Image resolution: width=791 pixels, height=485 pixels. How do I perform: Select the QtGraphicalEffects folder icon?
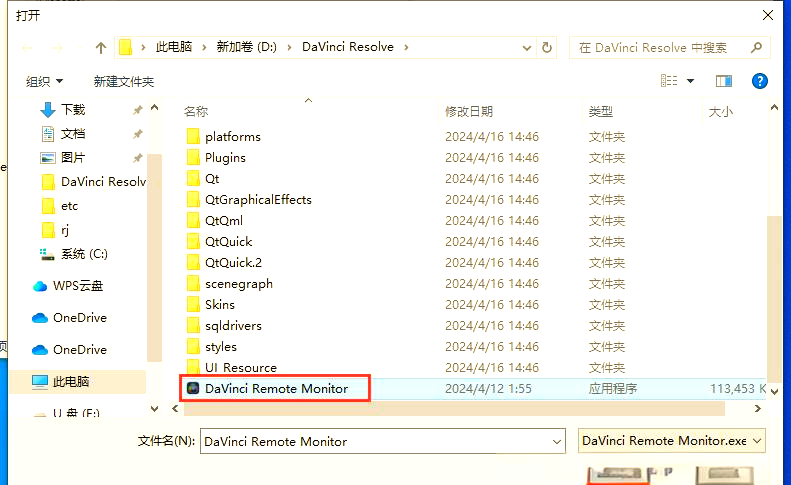(193, 199)
